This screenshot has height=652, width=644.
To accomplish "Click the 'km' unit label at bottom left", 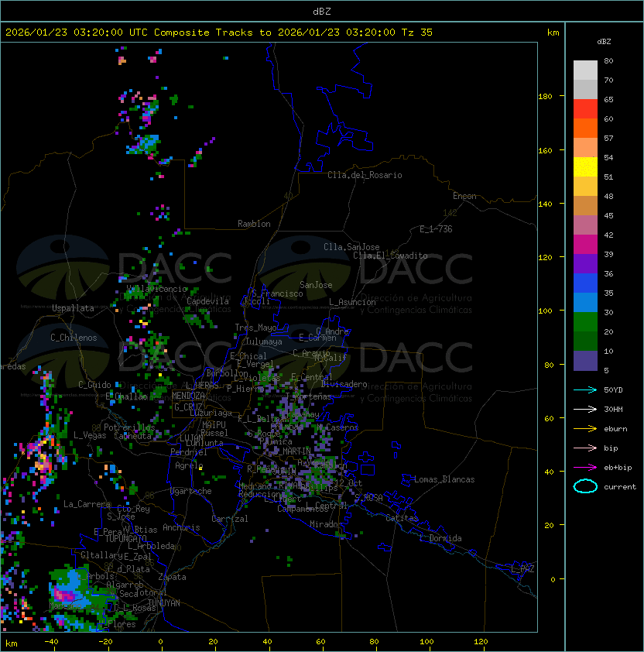I will pos(12,643).
